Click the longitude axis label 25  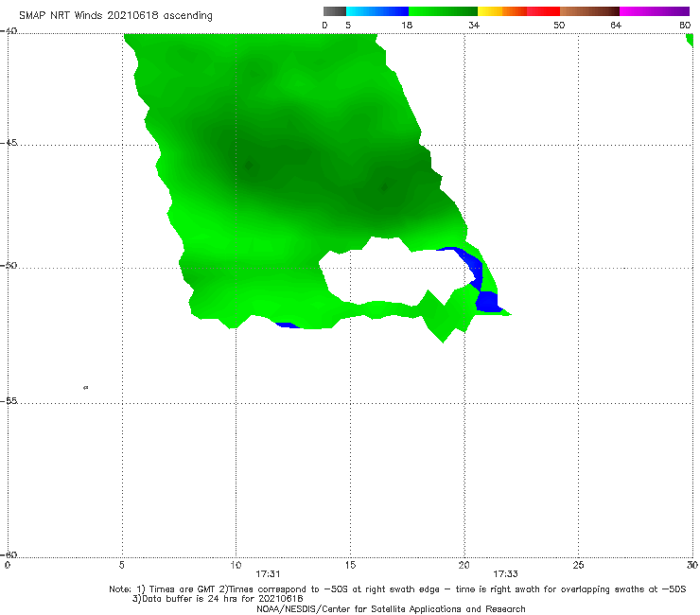[x=578, y=565]
